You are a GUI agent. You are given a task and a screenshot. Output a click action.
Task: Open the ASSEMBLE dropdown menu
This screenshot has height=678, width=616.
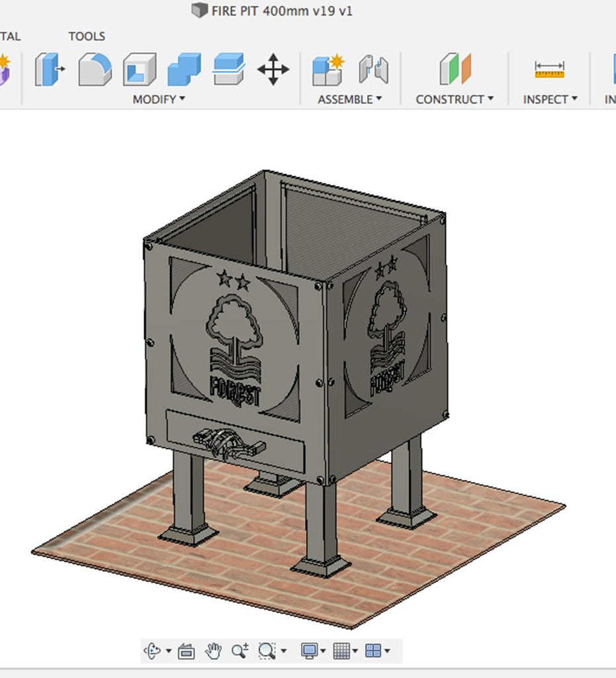pyautogui.click(x=350, y=99)
